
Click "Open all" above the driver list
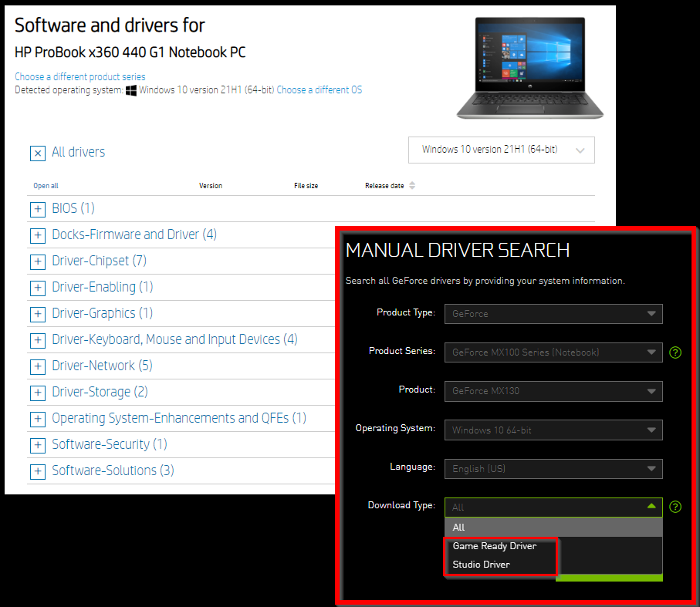click(x=43, y=186)
